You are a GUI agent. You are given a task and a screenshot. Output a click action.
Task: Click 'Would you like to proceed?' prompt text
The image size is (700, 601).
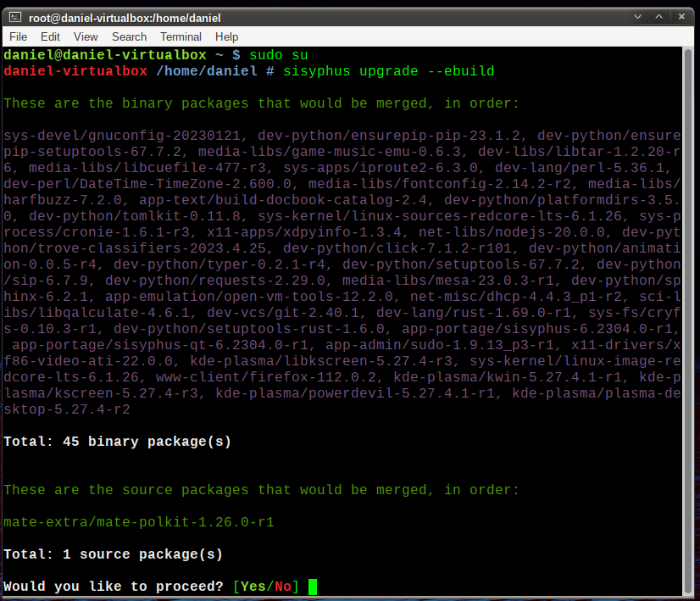pyautogui.click(x=114, y=587)
